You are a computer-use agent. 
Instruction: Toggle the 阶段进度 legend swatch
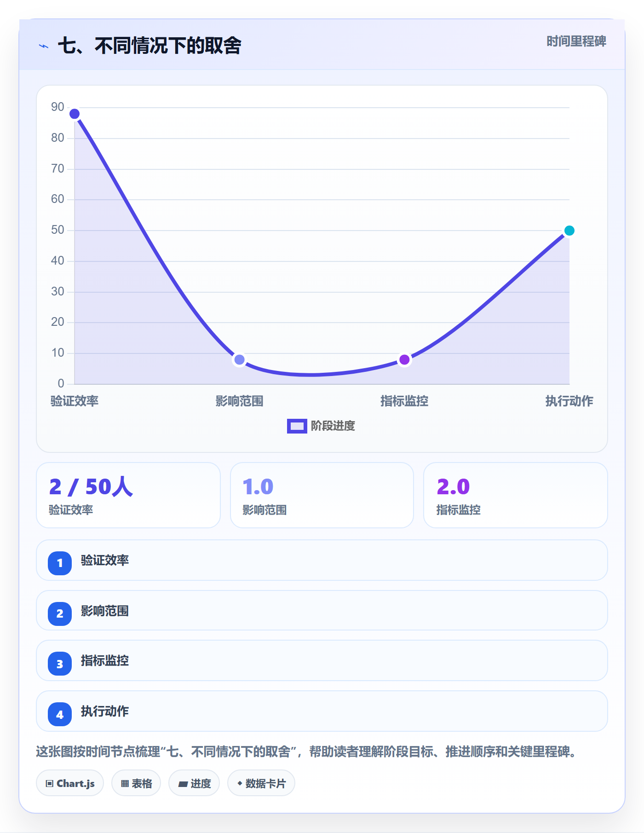[297, 426]
